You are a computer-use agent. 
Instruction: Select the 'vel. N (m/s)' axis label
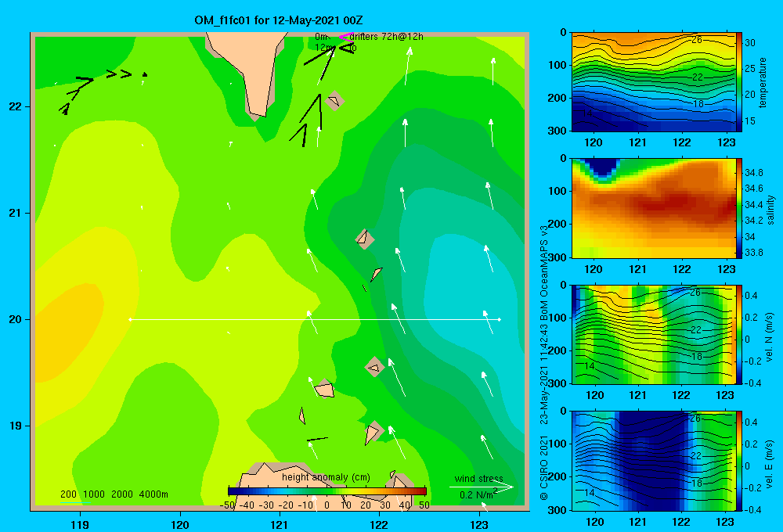point(770,337)
